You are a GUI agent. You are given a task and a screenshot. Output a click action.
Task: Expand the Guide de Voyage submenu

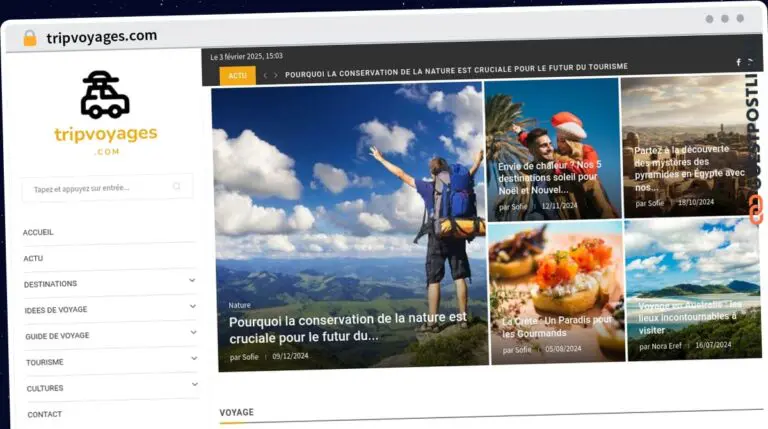[x=192, y=333]
